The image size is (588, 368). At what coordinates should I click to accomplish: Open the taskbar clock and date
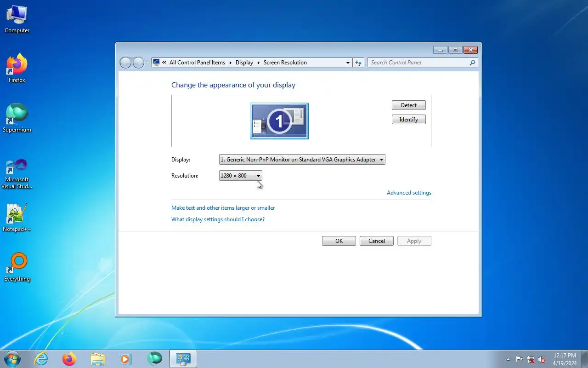pos(565,359)
